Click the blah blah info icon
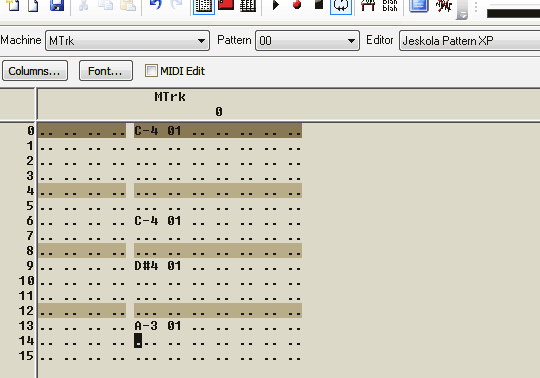Image resolution: width=540 pixels, height=378 pixels. click(x=390, y=5)
